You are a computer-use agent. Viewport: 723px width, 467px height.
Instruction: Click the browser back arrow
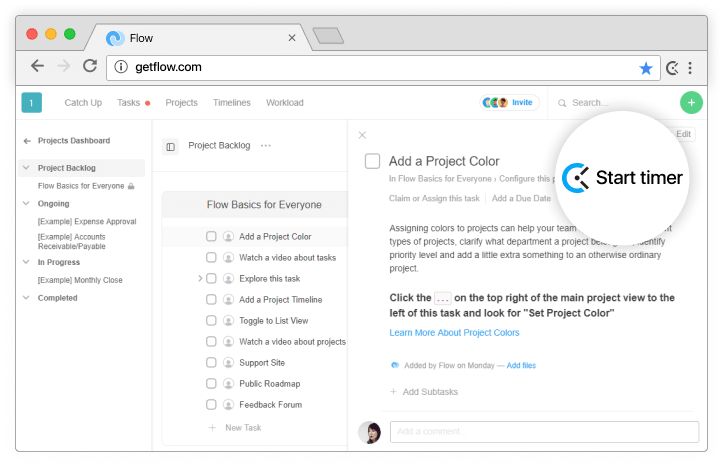pos(37,66)
